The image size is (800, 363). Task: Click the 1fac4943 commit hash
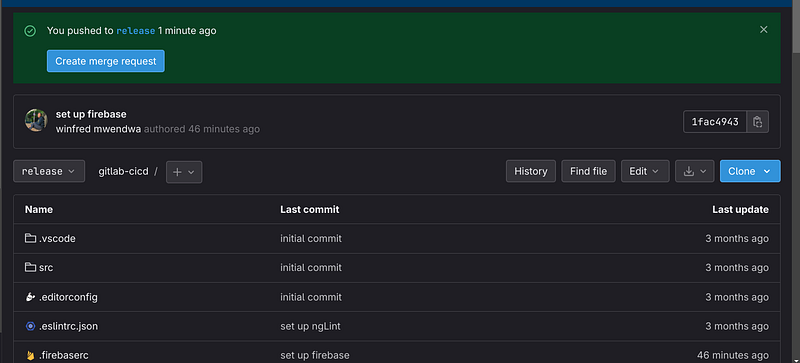pos(715,122)
